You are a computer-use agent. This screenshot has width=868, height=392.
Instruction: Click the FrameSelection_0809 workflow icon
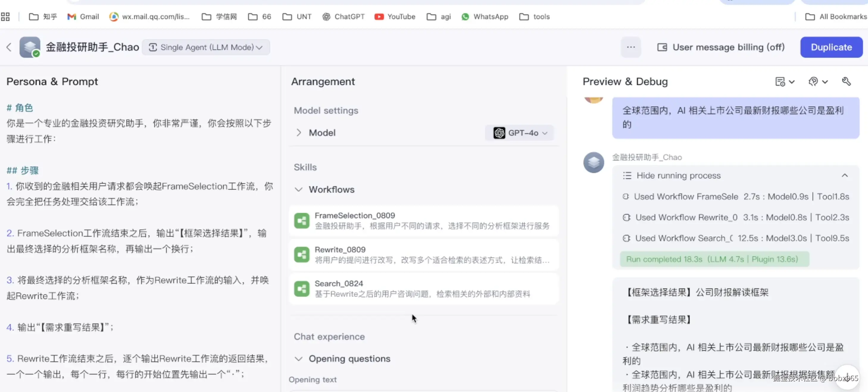pyautogui.click(x=301, y=221)
